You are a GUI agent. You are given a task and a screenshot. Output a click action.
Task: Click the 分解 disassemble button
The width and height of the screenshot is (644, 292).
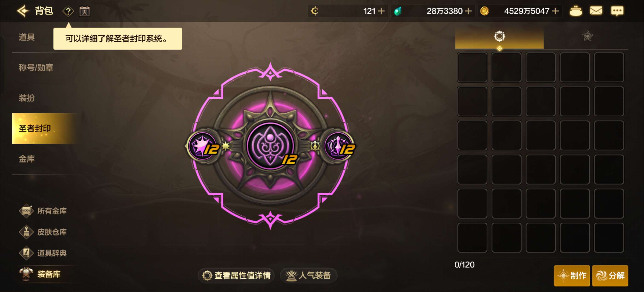(610, 275)
